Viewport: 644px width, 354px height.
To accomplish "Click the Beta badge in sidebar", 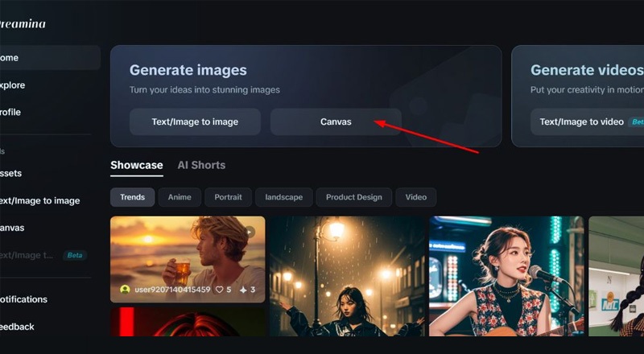I will pos(76,255).
